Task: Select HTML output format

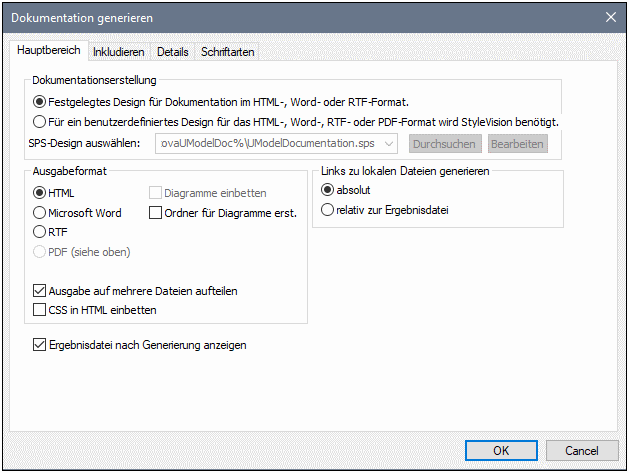Action: pos(40,193)
